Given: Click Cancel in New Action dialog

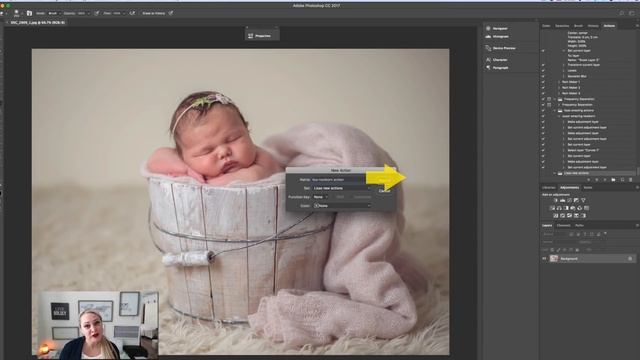Looking at the screenshot, I should coord(384,191).
